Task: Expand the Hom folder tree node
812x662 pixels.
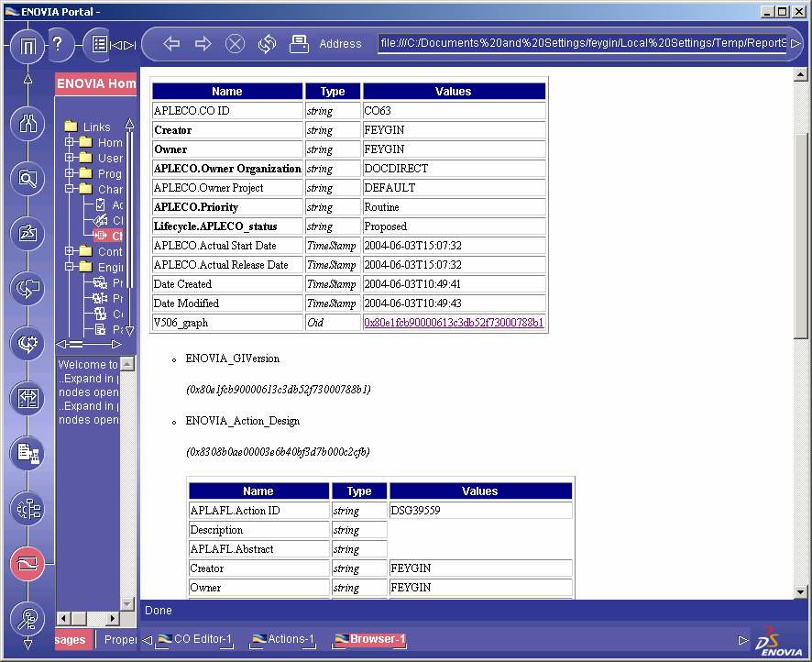Action: [69, 141]
